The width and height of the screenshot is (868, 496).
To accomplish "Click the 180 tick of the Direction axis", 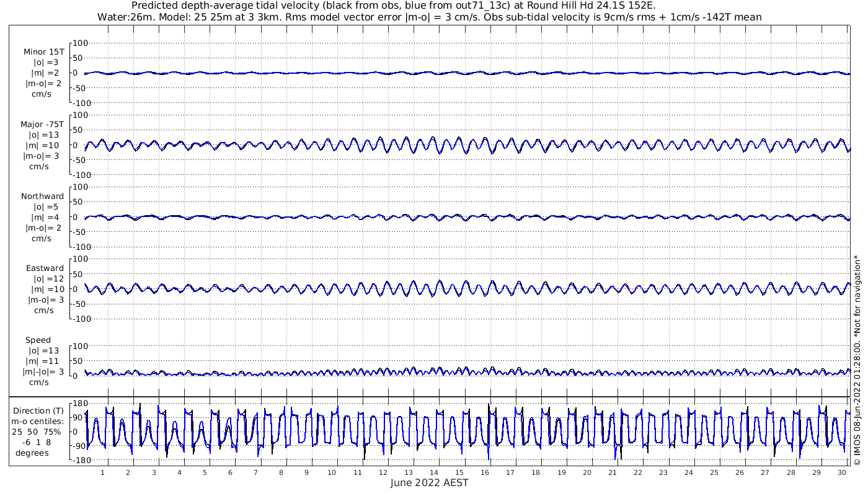I will click(79, 404).
